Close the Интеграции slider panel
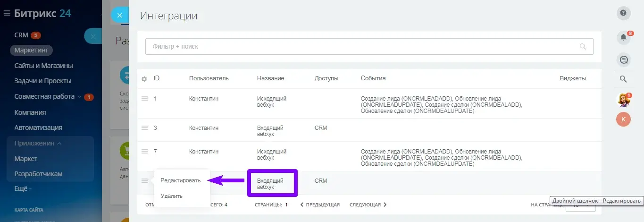Viewport: 644px width, 222px height. pos(119,15)
